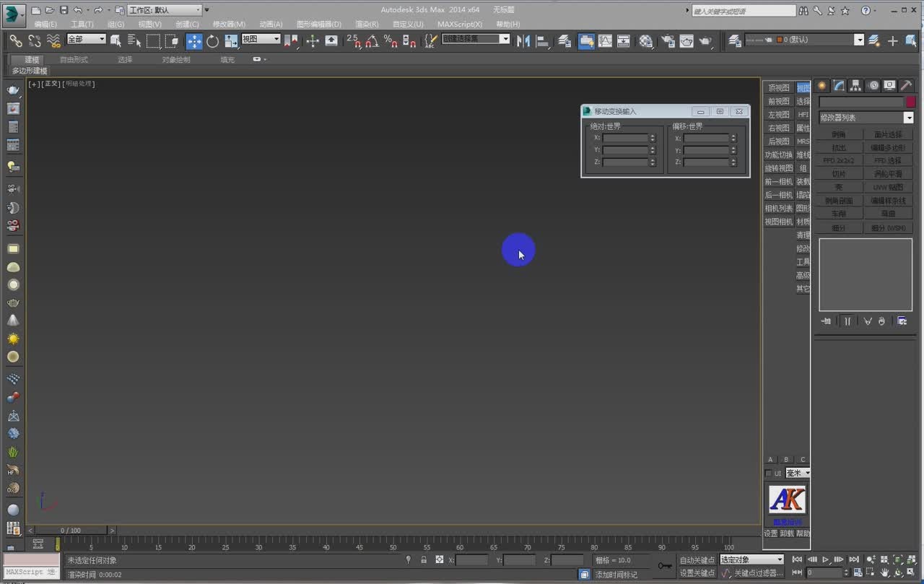Click the 前视图 button
The image size is (924, 584).
click(779, 102)
